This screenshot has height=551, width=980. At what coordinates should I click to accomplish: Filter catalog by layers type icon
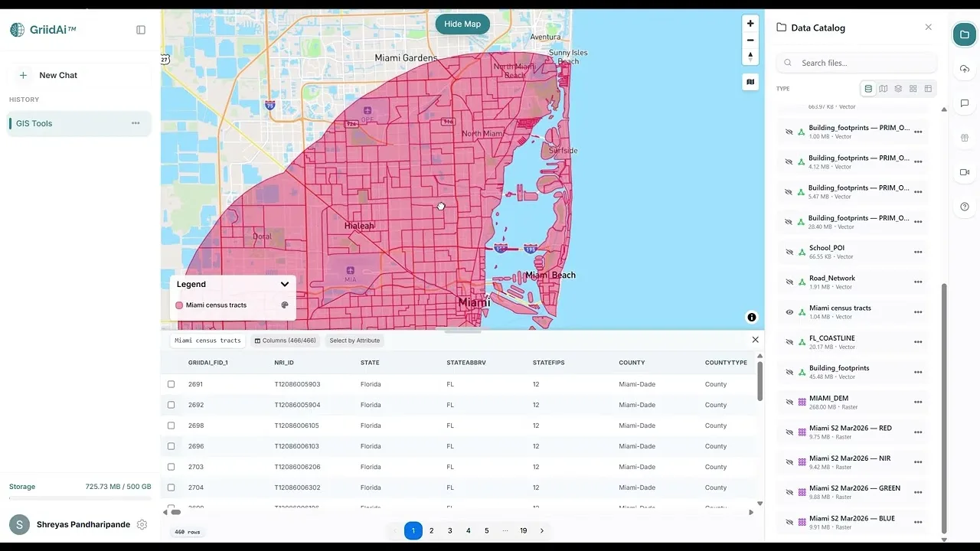pos(898,89)
